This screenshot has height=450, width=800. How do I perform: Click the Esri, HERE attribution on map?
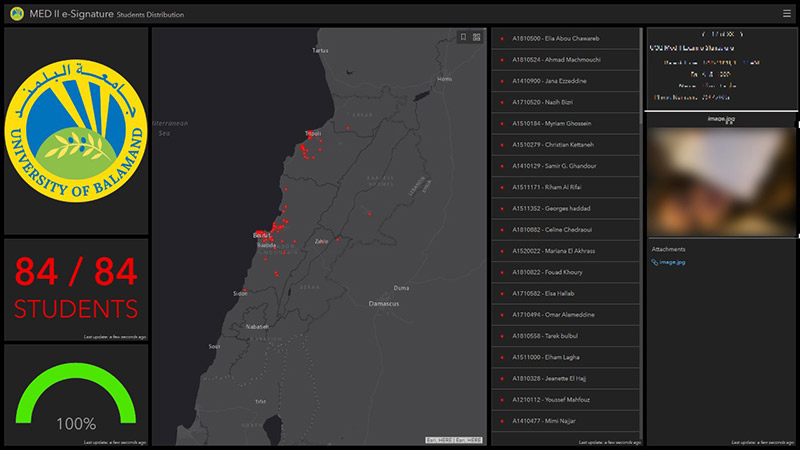pos(454,440)
